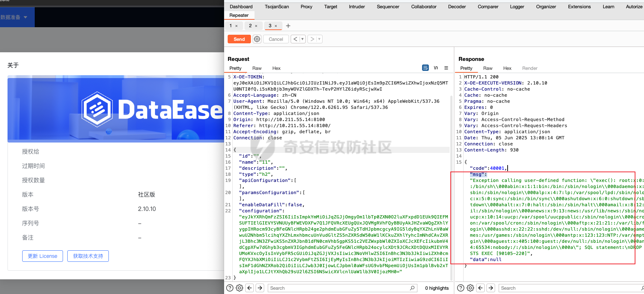Open the previous-history dropdown arrow
Screen dimensions: 644x294
(302, 39)
